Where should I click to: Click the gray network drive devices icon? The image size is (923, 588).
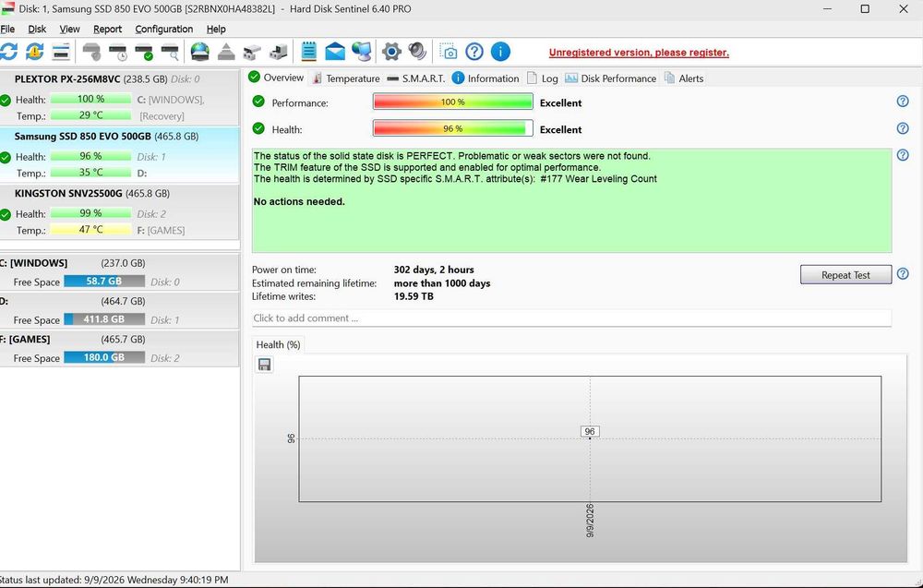tap(252, 52)
